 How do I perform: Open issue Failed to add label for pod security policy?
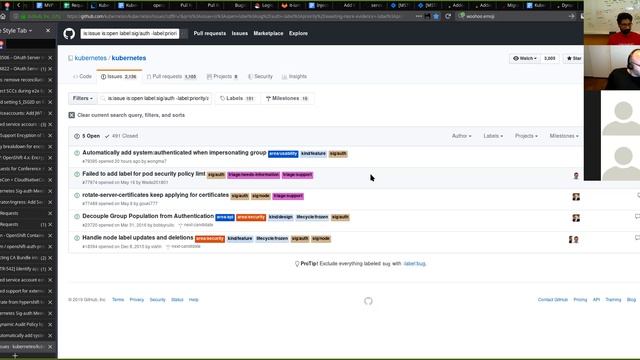tap(144, 174)
